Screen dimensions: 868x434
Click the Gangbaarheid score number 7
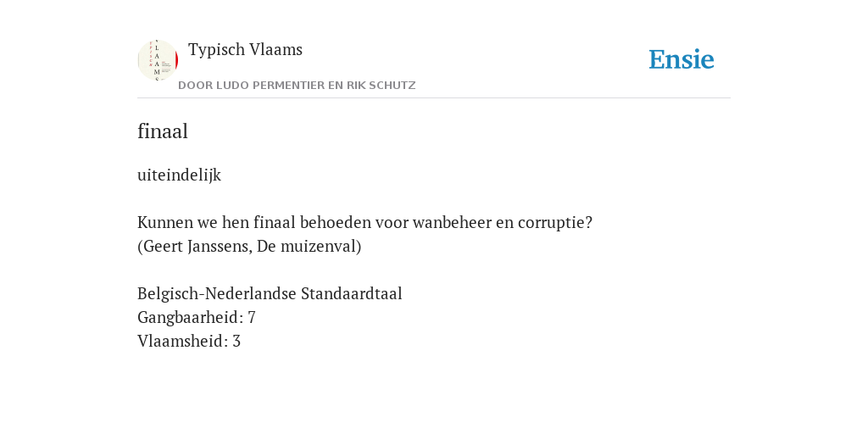pyautogui.click(x=251, y=317)
